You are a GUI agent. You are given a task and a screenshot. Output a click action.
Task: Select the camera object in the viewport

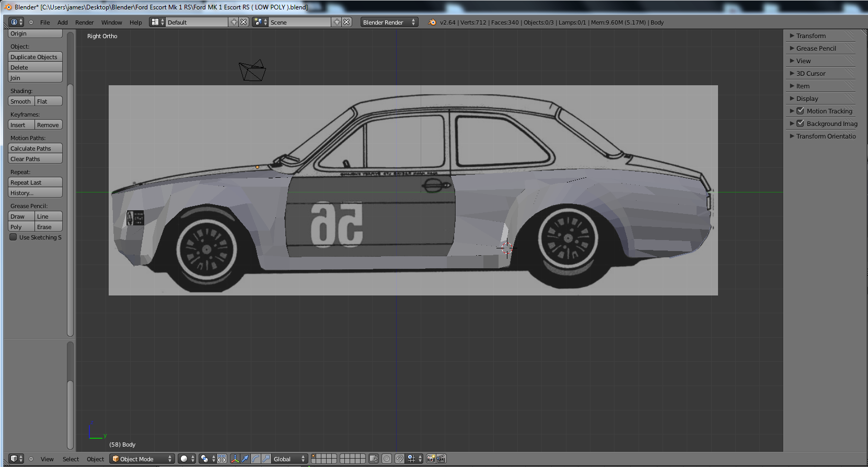[x=252, y=71]
